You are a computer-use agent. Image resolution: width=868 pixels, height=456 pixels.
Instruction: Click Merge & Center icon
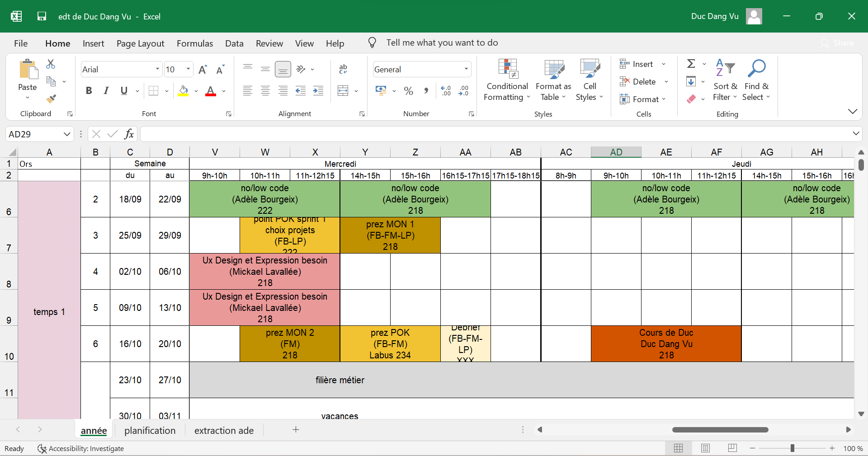(343, 91)
